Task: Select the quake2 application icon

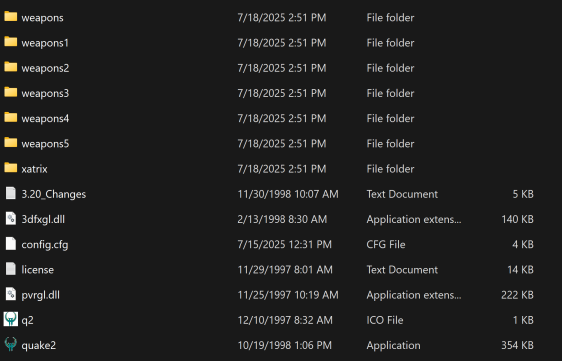Action: point(11,344)
